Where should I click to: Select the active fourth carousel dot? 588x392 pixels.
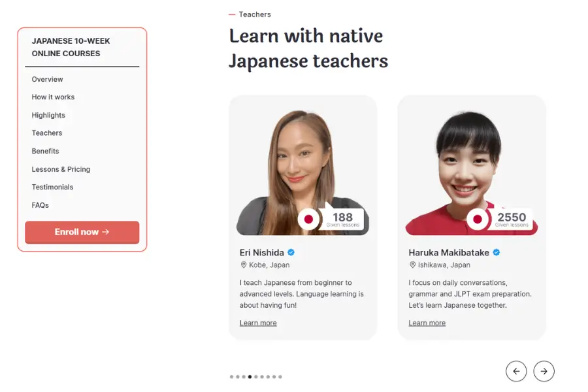click(x=250, y=376)
